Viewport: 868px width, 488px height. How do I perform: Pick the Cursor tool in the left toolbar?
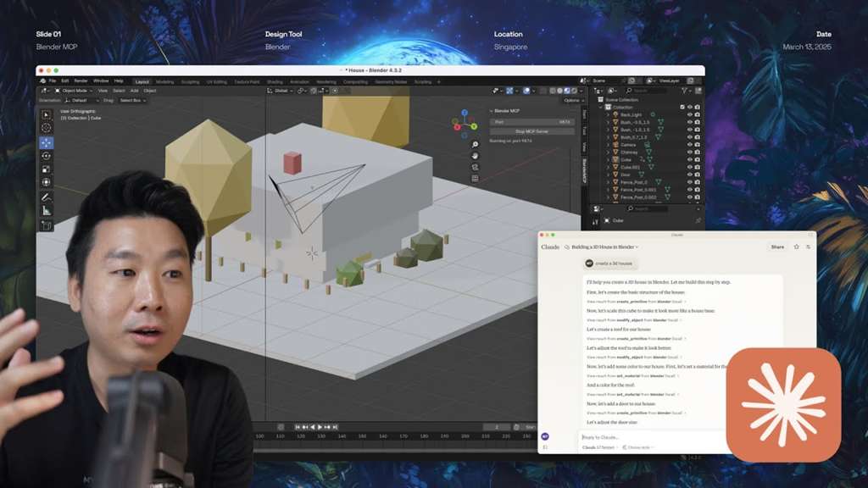(47, 125)
